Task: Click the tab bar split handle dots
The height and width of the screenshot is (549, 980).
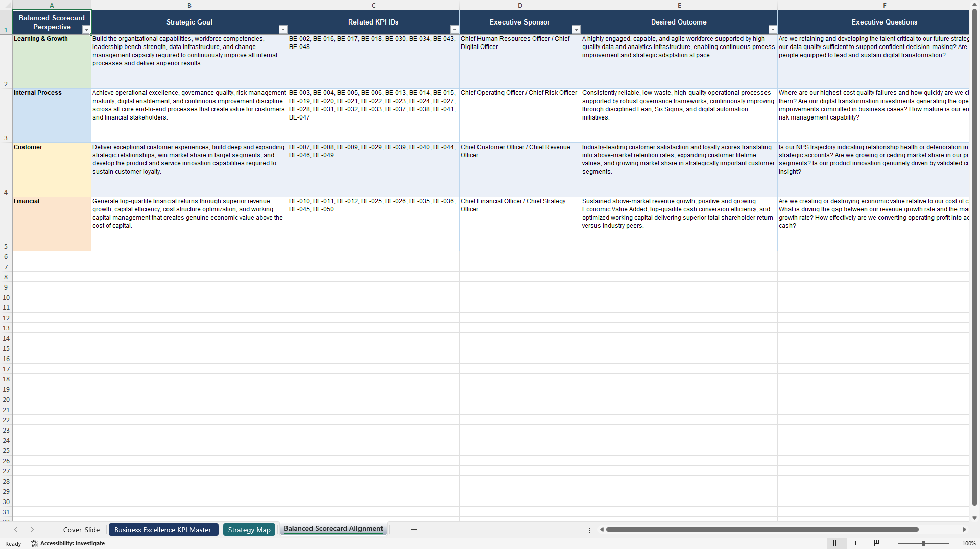Action: (x=589, y=530)
